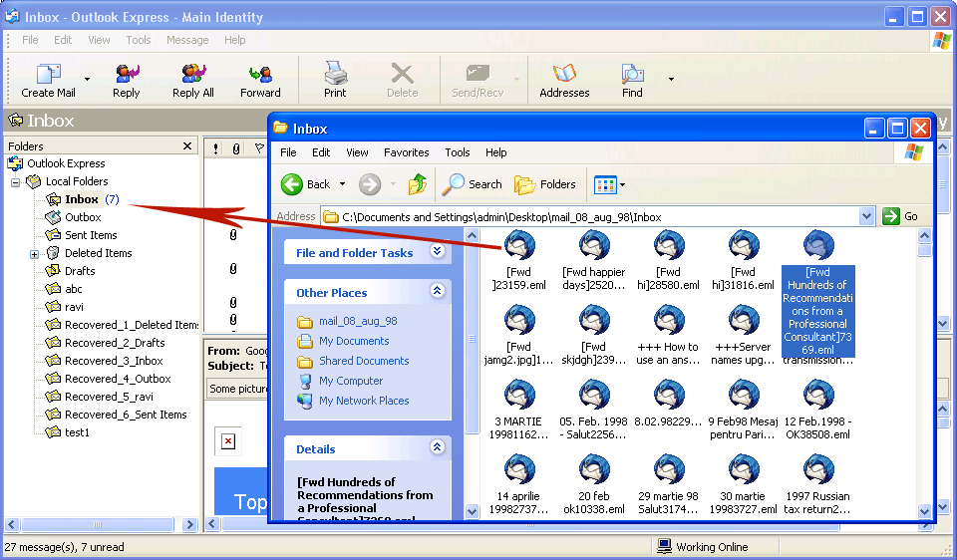Open the Back history dropdown in Explorer
Viewport: 957px width, 560px height.
[x=342, y=184]
